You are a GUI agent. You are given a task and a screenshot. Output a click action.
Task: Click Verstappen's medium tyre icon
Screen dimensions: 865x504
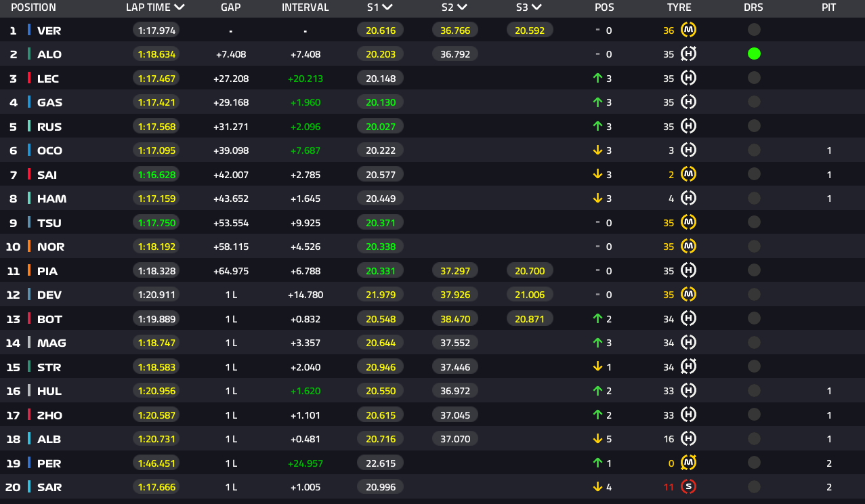pyautogui.click(x=688, y=30)
